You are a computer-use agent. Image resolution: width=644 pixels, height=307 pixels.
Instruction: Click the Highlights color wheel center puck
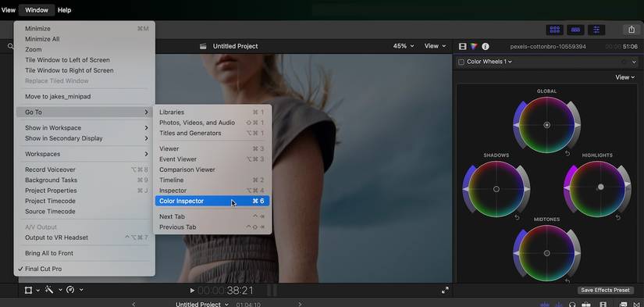coord(600,187)
